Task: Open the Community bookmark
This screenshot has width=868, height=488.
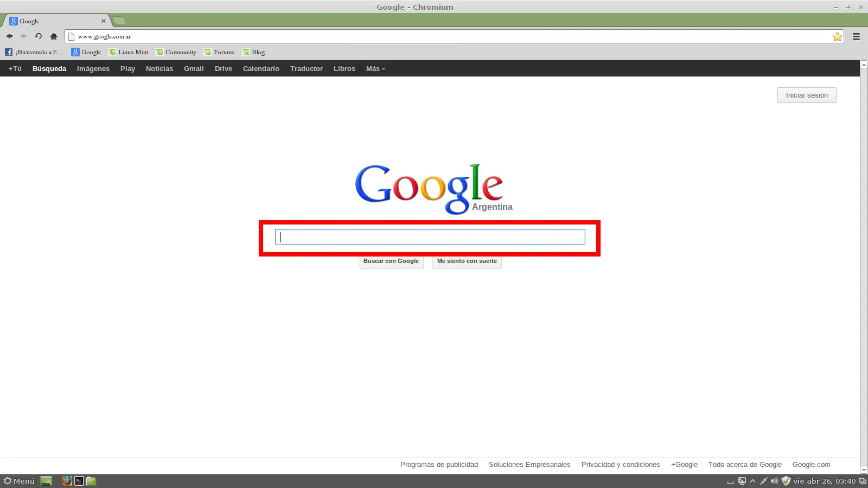Action: click(176, 52)
